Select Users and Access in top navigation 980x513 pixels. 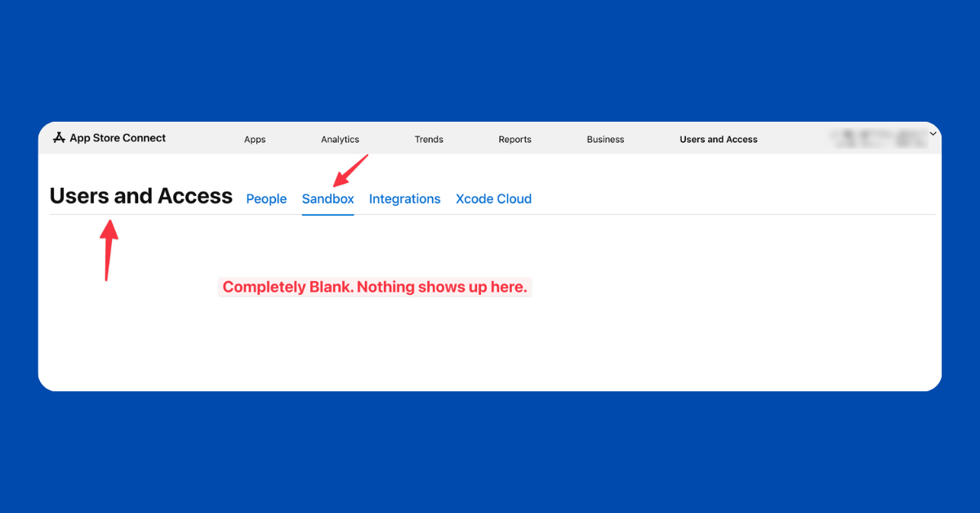tap(719, 140)
